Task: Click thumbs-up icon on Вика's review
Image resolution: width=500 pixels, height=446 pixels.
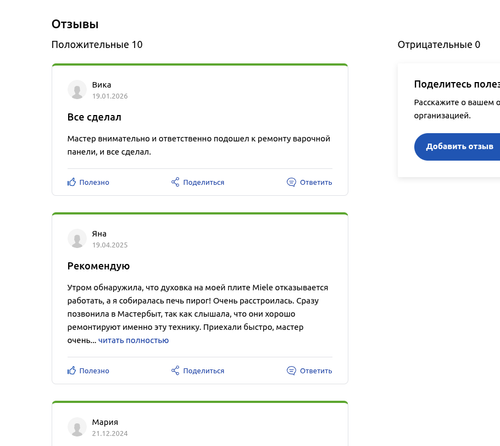Action: (72, 182)
